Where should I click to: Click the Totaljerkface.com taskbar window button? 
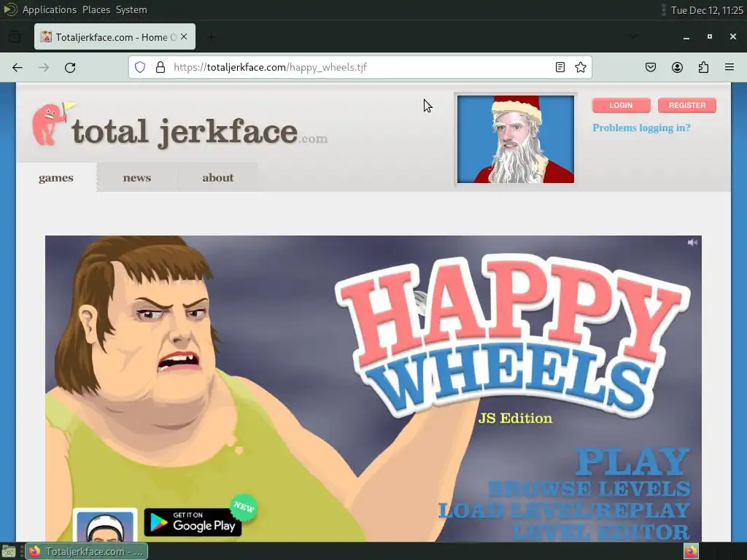click(86, 551)
